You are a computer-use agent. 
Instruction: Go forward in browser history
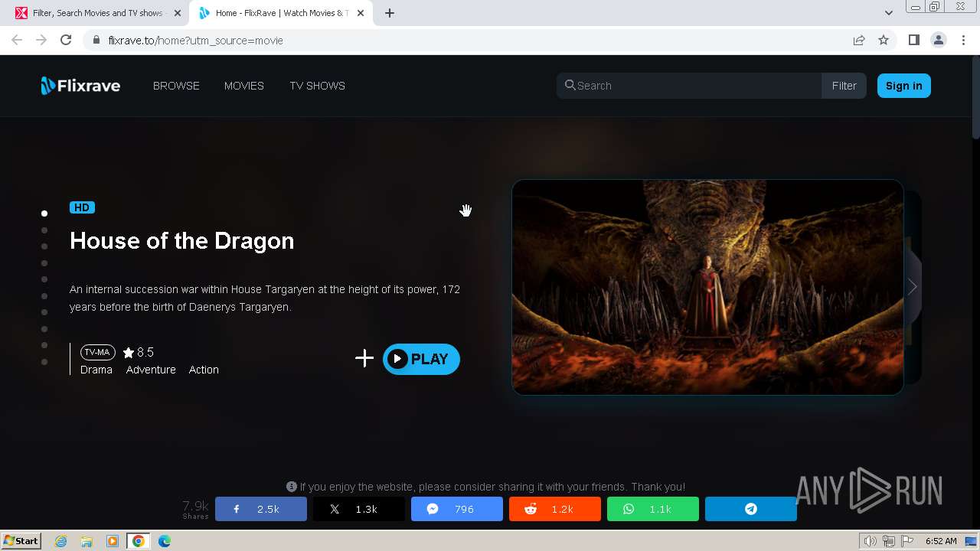pyautogui.click(x=41, y=40)
